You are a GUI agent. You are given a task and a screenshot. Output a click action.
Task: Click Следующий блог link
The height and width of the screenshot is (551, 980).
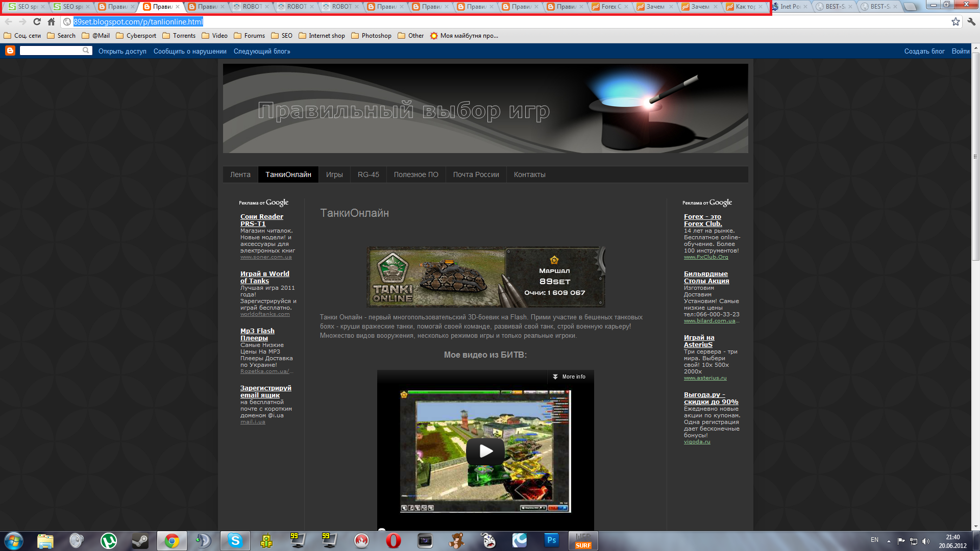262,51
